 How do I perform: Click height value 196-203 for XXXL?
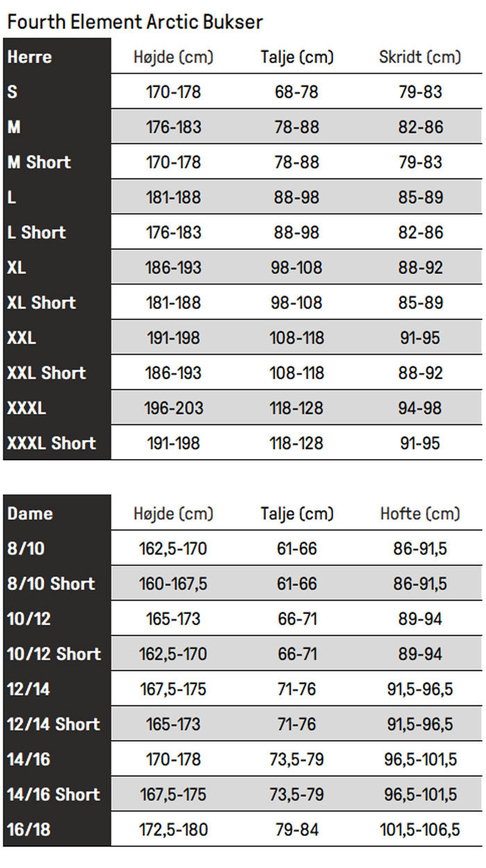pos(173,408)
